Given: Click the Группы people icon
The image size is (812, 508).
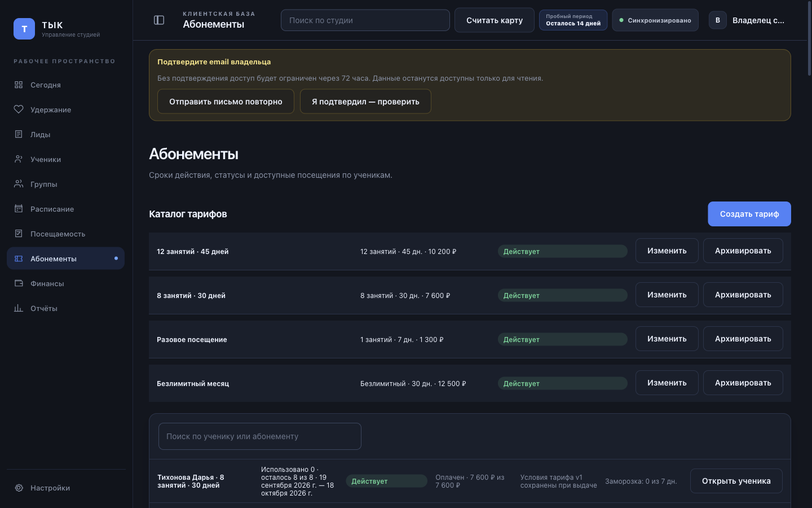Looking at the screenshot, I should tap(19, 184).
